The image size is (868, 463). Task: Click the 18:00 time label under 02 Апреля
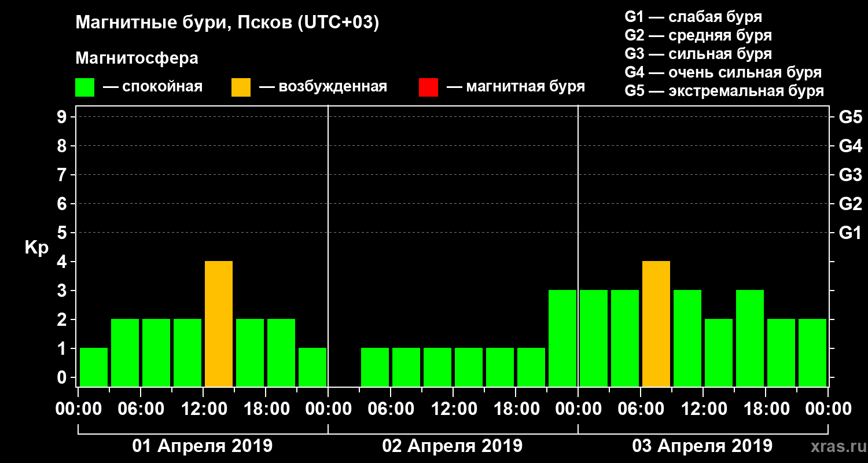[x=516, y=409]
